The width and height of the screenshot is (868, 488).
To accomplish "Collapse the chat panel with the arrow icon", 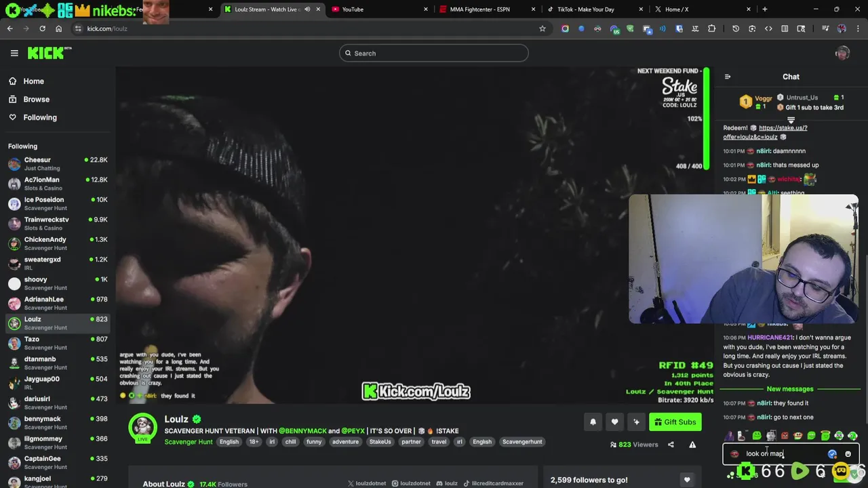I will 727,77.
